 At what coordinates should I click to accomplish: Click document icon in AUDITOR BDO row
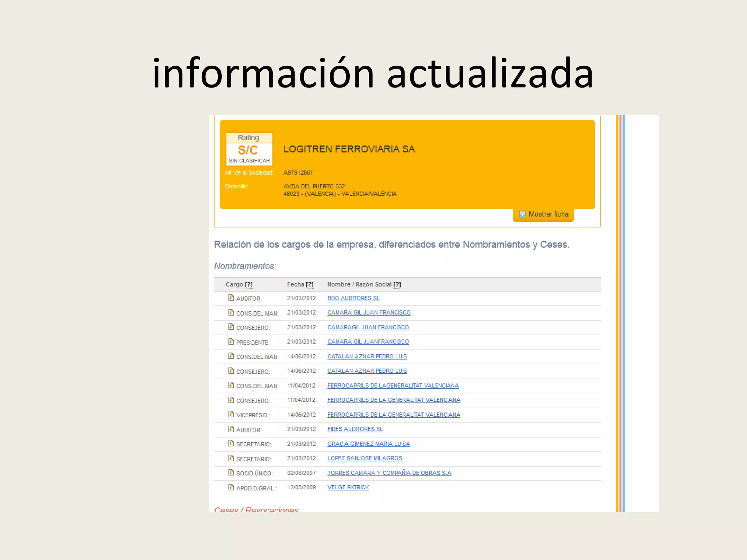click(x=231, y=298)
